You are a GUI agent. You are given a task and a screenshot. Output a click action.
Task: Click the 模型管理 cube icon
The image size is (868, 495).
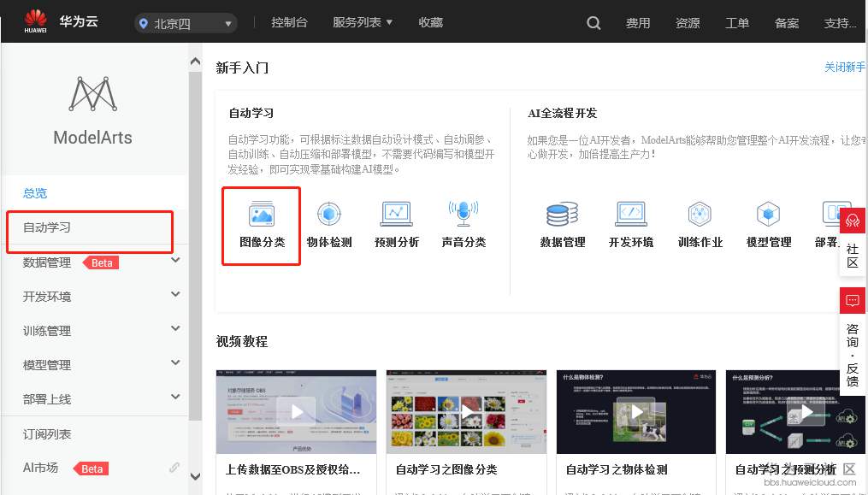tap(768, 214)
